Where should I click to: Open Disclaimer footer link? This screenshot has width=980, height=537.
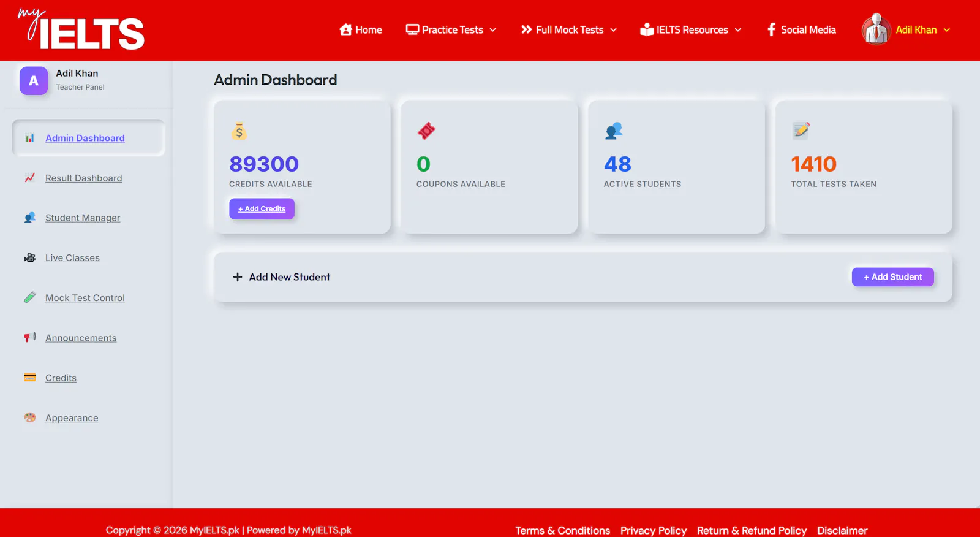coord(842,530)
